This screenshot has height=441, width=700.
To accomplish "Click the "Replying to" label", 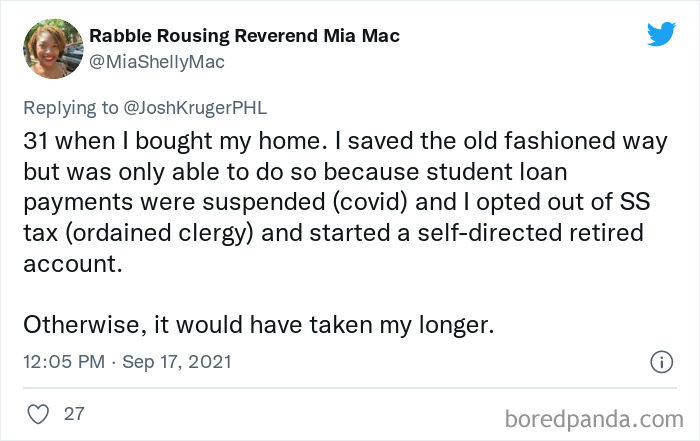I will pos(69,106).
